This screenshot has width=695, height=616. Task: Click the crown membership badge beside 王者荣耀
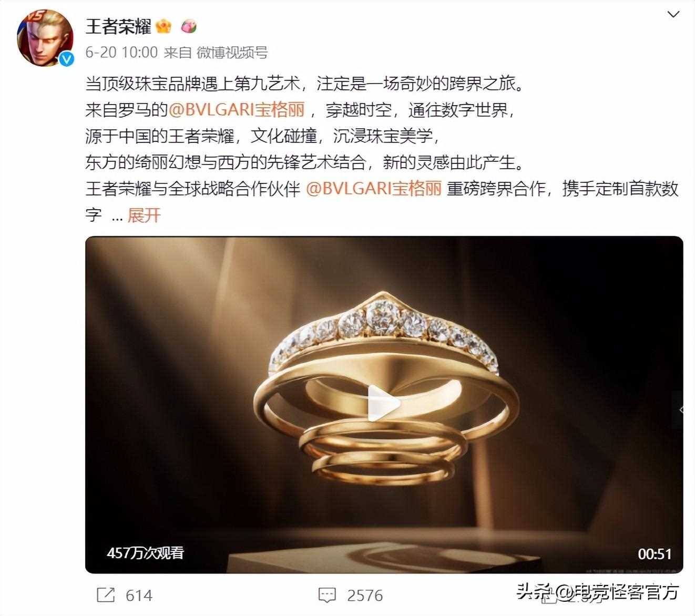(164, 26)
